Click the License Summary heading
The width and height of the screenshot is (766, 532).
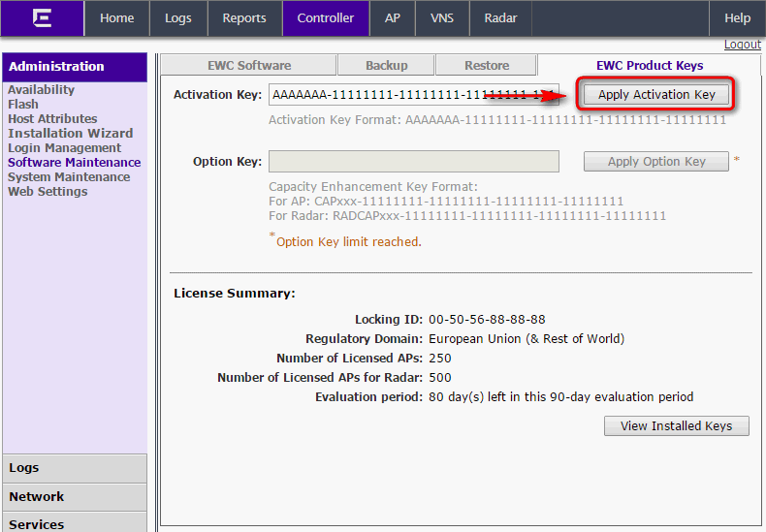coord(235,294)
